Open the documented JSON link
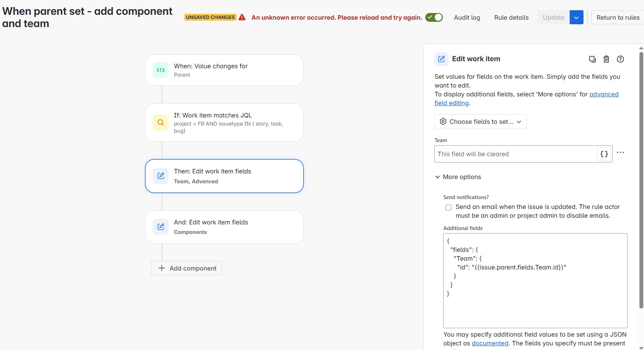The image size is (644, 350). coord(490,343)
